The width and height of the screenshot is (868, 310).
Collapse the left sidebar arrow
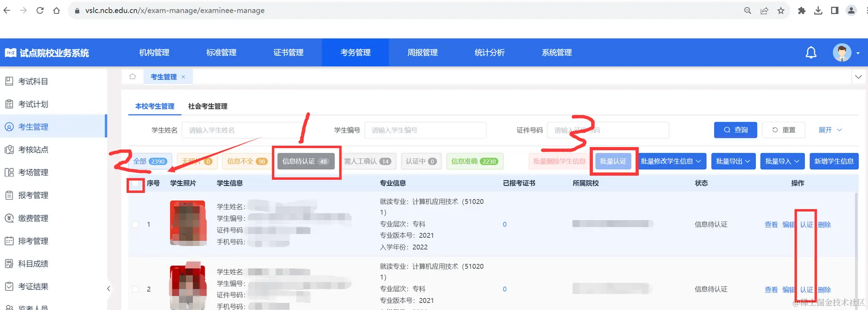tap(108, 288)
